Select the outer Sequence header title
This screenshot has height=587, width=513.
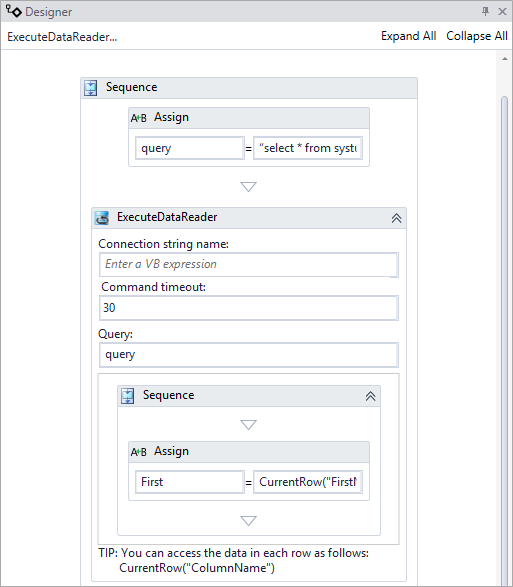click(x=131, y=87)
